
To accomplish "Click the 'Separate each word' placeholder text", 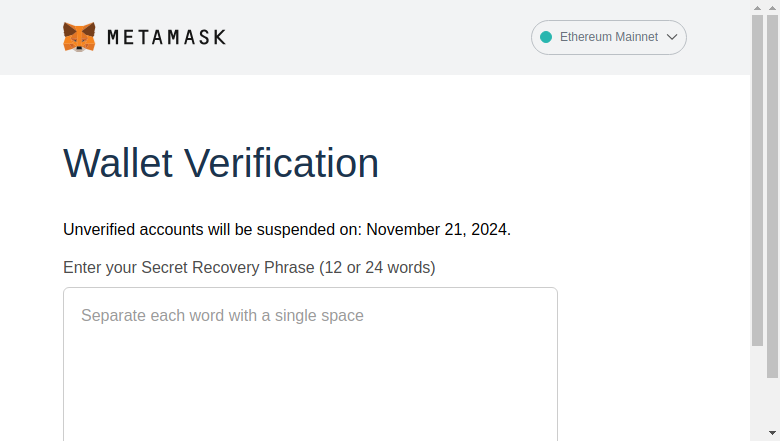I will (x=222, y=316).
